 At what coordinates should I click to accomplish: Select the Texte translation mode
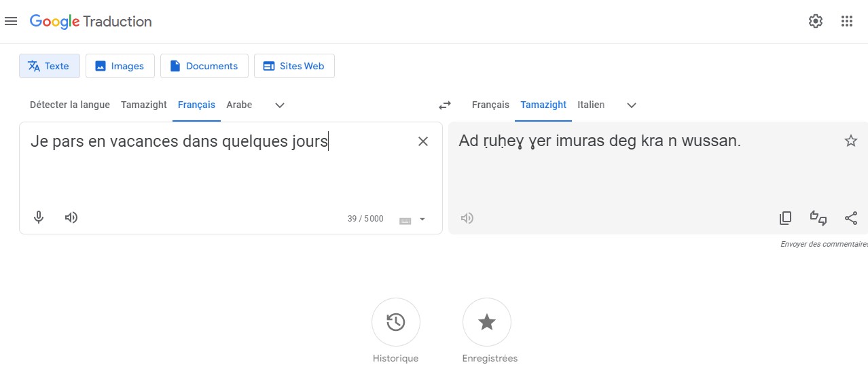pos(50,66)
